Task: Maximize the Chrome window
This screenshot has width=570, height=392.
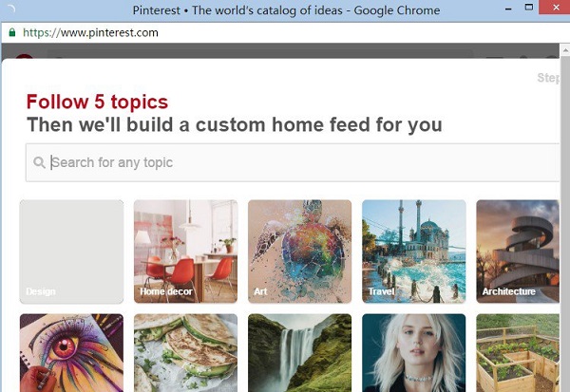Action: [x=529, y=8]
